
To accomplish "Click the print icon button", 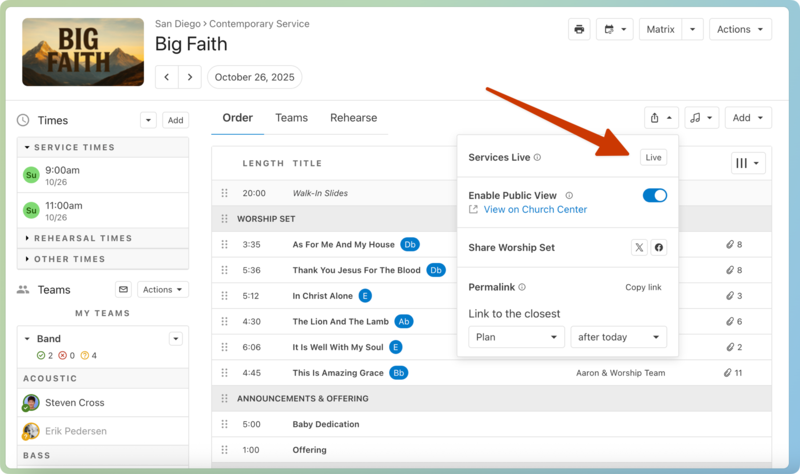I will click(579, 30).
